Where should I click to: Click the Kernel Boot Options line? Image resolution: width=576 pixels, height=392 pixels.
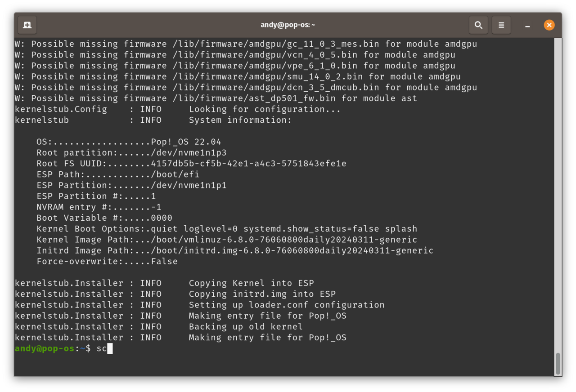tap(227, 229)
